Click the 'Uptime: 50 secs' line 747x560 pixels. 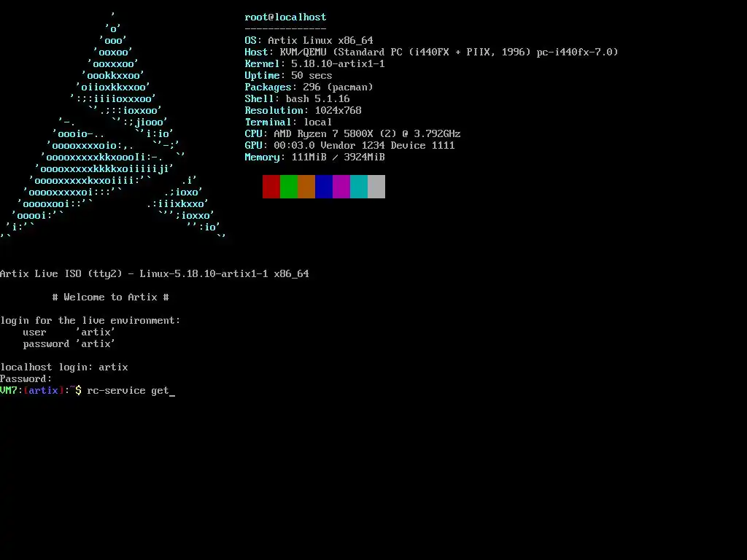288,75
